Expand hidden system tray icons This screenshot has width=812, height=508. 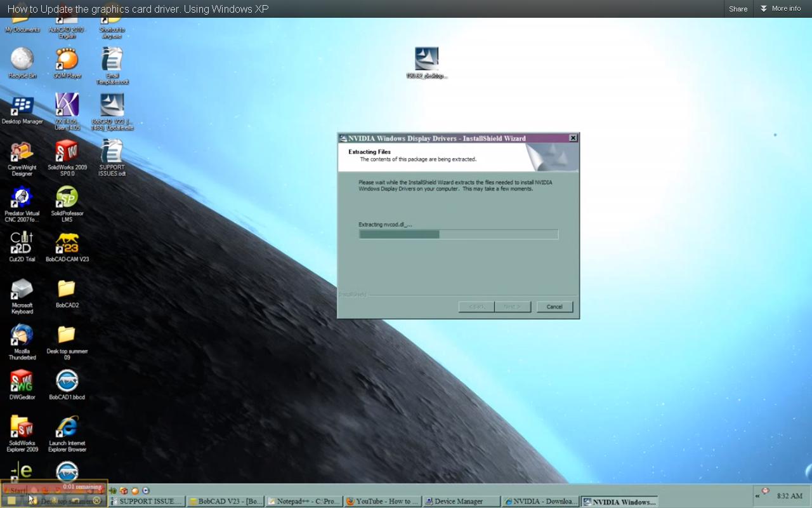point(757,496)
